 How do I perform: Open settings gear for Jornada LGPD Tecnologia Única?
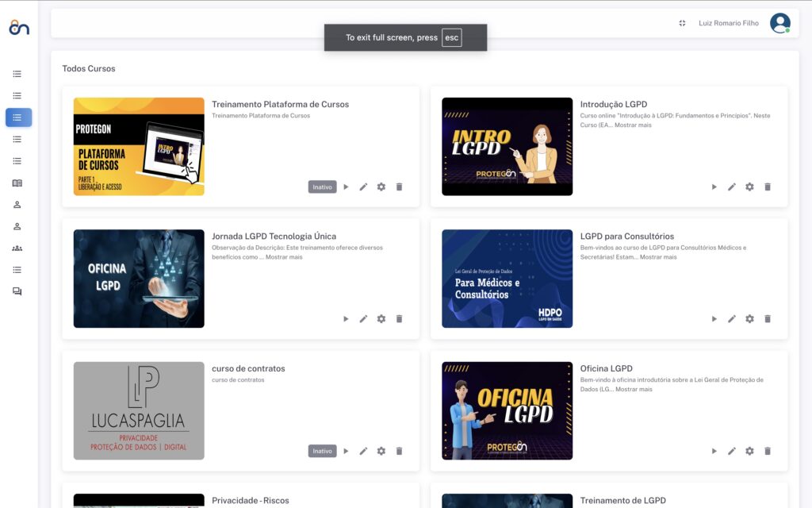(381, 319)
